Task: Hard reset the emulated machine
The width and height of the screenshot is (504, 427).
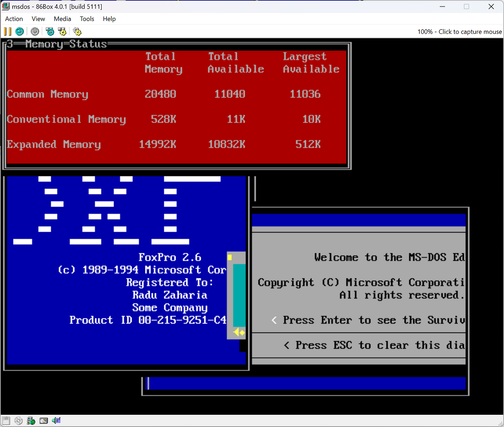Action: click(19, 32)
